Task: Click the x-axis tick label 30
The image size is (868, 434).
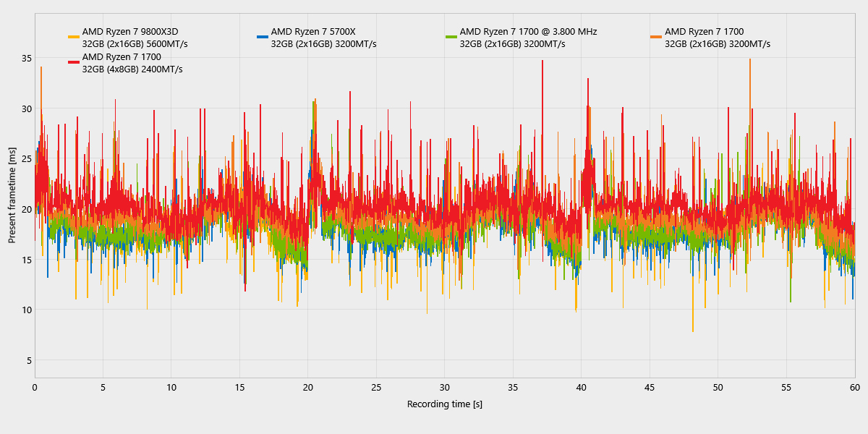Action: coord(445,387)
